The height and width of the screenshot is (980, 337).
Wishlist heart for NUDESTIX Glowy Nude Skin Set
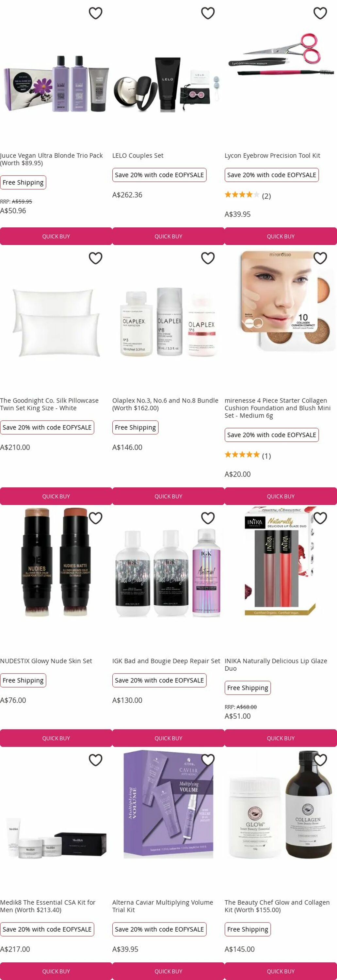[95, 518]
